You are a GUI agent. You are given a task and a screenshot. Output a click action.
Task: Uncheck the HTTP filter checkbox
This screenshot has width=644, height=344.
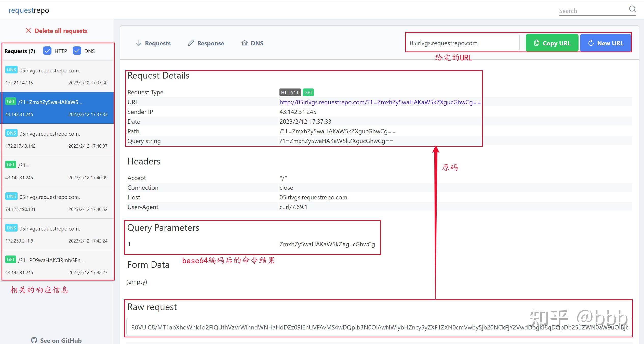click(x=47, y=51)
